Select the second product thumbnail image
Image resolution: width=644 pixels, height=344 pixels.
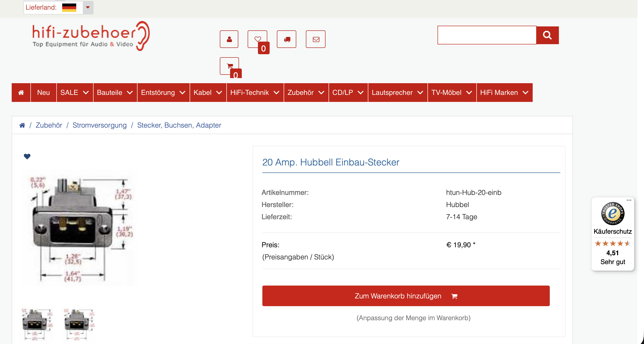79,324
